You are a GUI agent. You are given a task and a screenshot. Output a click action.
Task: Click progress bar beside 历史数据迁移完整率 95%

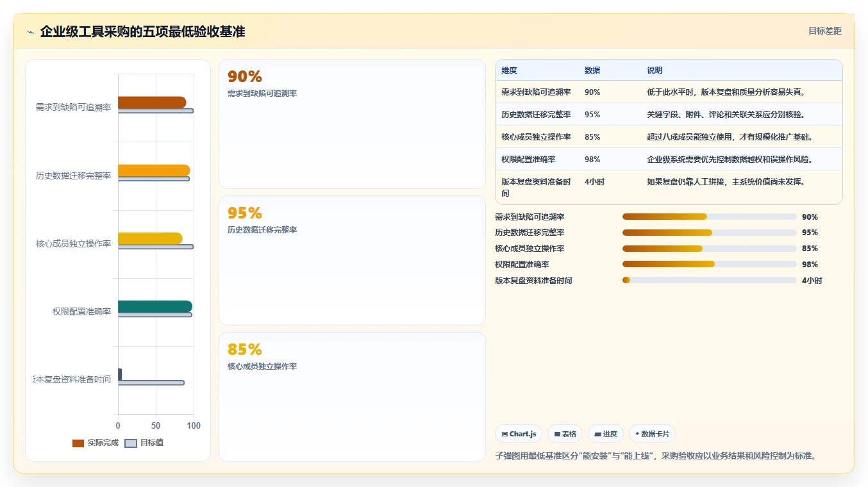(x=709, y=233)
